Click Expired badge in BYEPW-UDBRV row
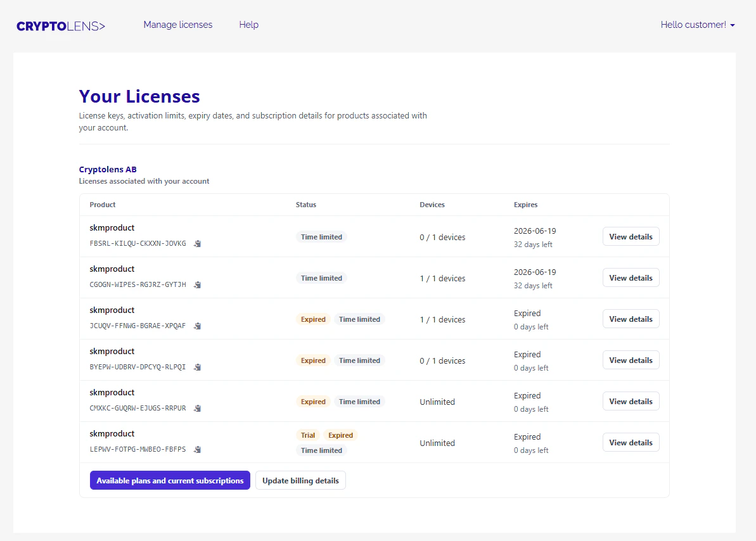 pos(313,360)
